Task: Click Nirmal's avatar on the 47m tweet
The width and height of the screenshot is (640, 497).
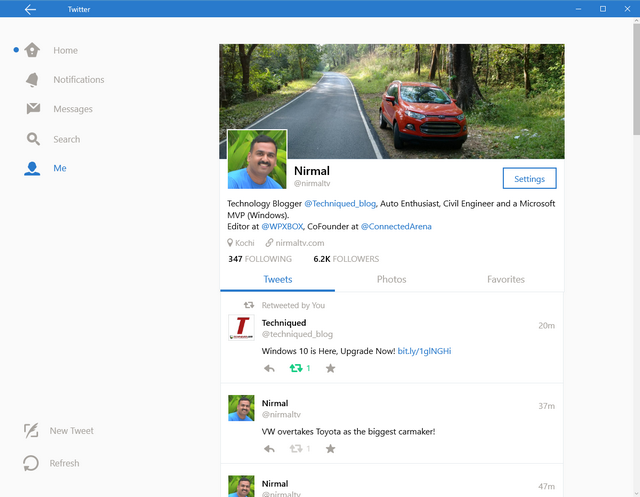Action: 241,486
